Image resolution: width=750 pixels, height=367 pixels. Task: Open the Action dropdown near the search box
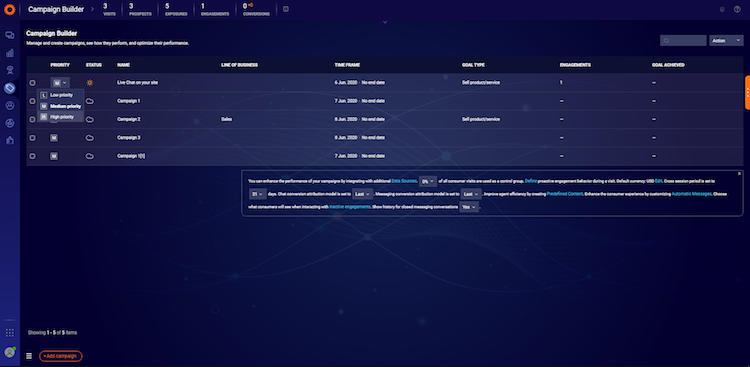(726, 41)
